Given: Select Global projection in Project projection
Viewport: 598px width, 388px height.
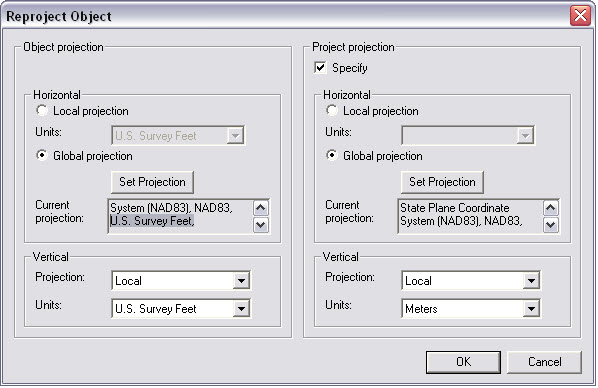Looking at the screenshot, I should click(x=332, y=156).
